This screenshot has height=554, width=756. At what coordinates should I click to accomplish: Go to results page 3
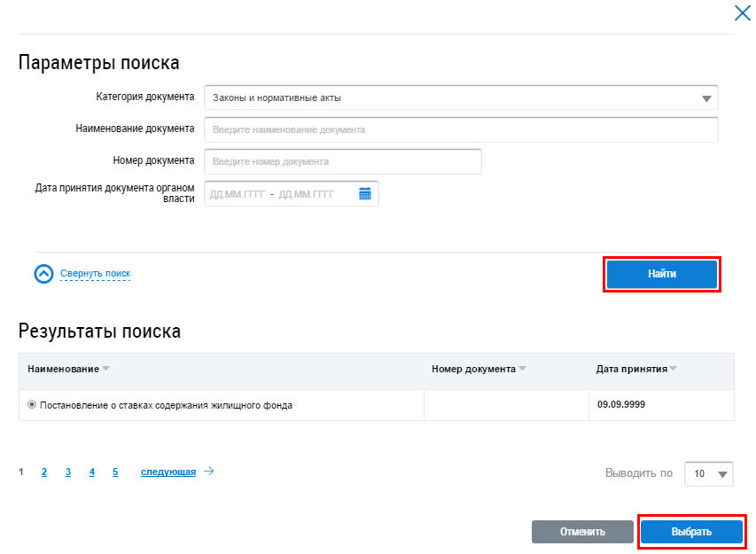pos(68,472)
